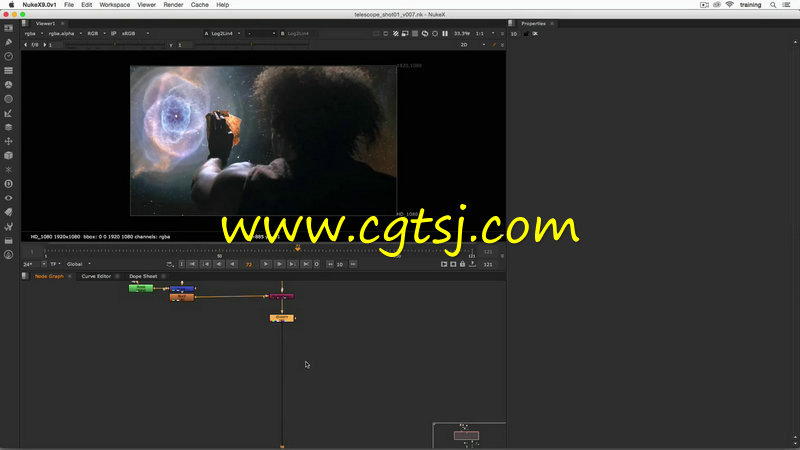The width and height of the screenshot is (800, 450).
Task: Toggle the Y luminance display button
Action: (x=171, y=45)
